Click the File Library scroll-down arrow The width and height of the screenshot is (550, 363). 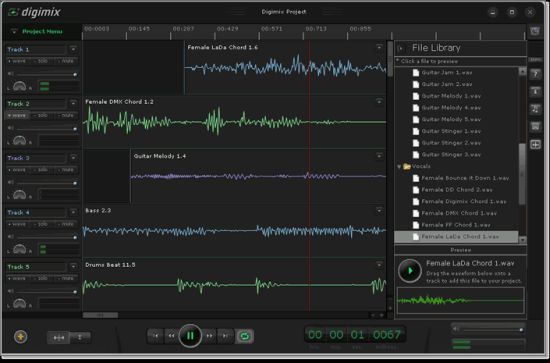(x=522, y=240)
